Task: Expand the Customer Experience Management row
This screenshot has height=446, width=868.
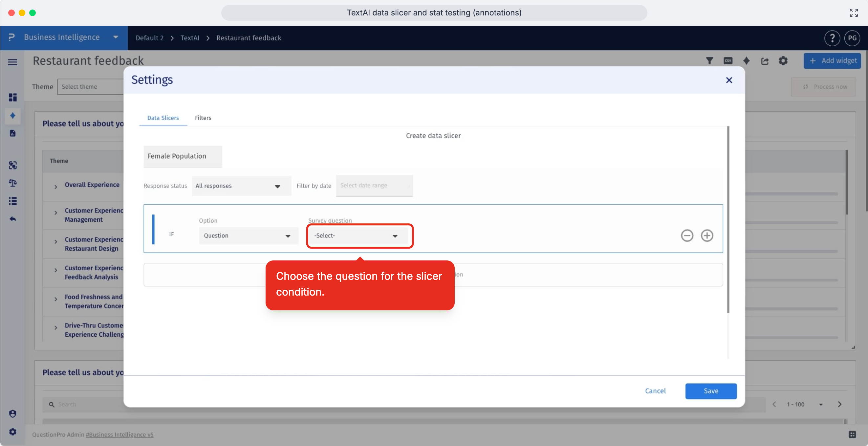Action: click(x=55, y=213)
